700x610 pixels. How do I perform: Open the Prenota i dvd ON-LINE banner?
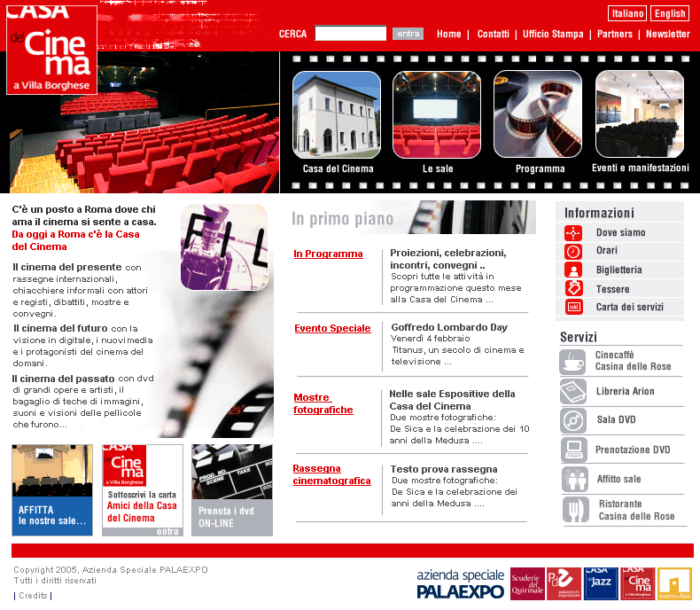(x=232, y=490)
